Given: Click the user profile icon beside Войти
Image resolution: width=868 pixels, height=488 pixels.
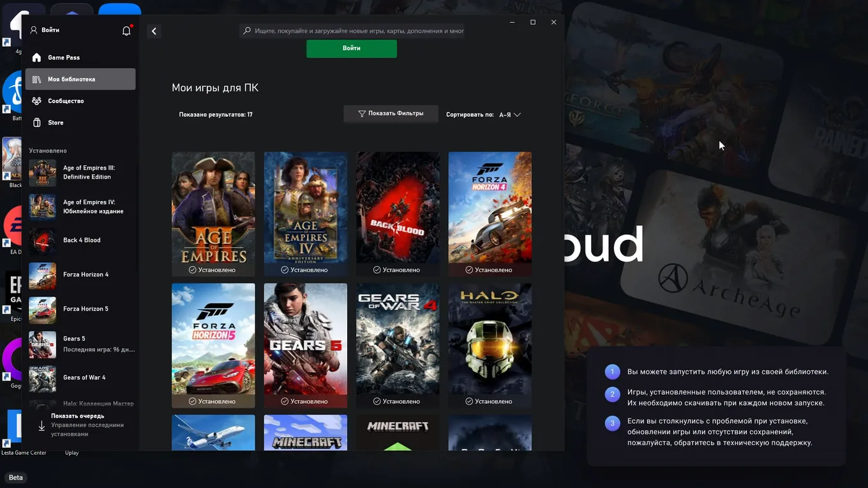Looking at the screenshot, I should tap(34, 30).
